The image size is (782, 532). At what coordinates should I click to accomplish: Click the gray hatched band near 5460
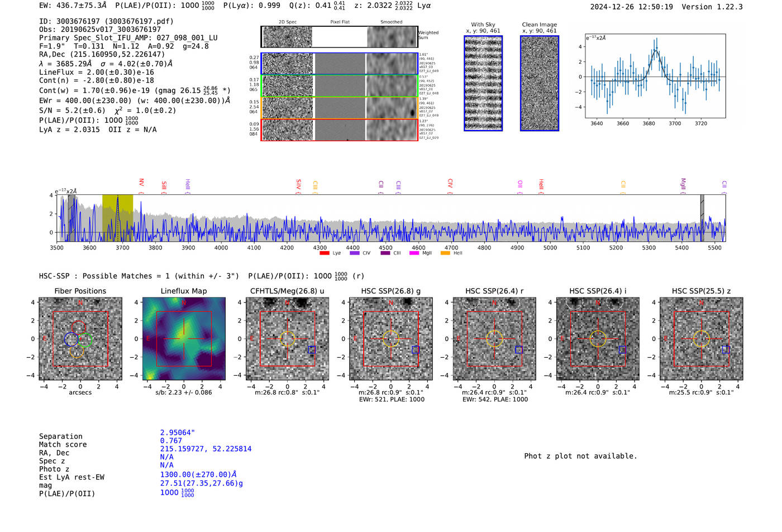coord(702,218)
